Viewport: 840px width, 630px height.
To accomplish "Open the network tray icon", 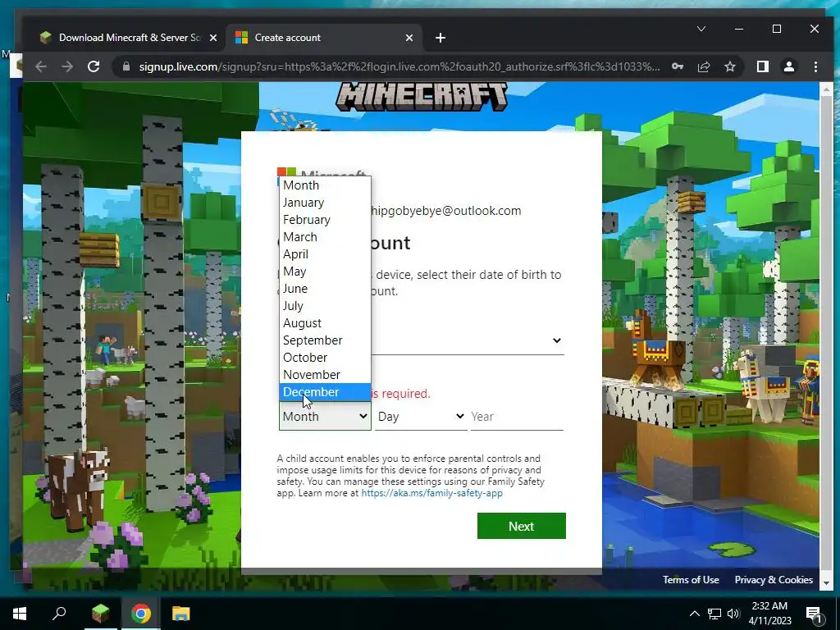I will pos(714,614).
